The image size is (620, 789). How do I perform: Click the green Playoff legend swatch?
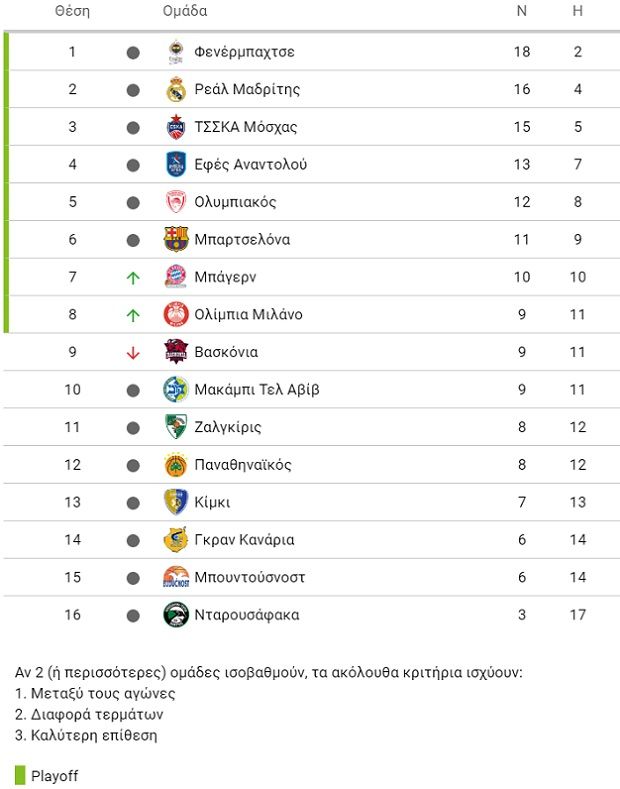19,775
